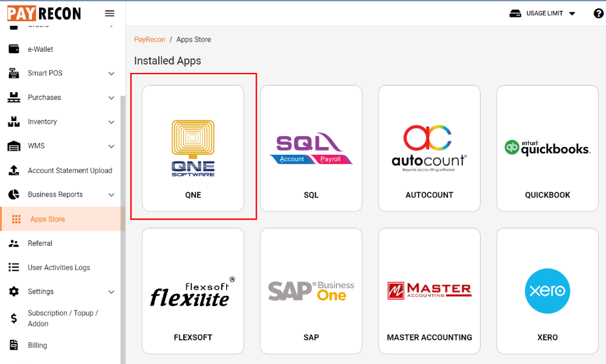Click the Installed Apps heading
The height and width of the screenshot is (364, 606).
(168, 61)
